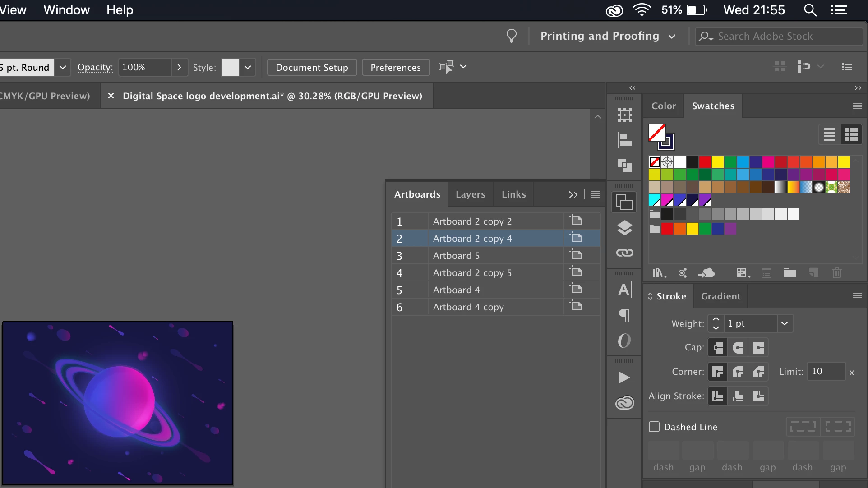Delete swatch with trash icon

(836, 273)
